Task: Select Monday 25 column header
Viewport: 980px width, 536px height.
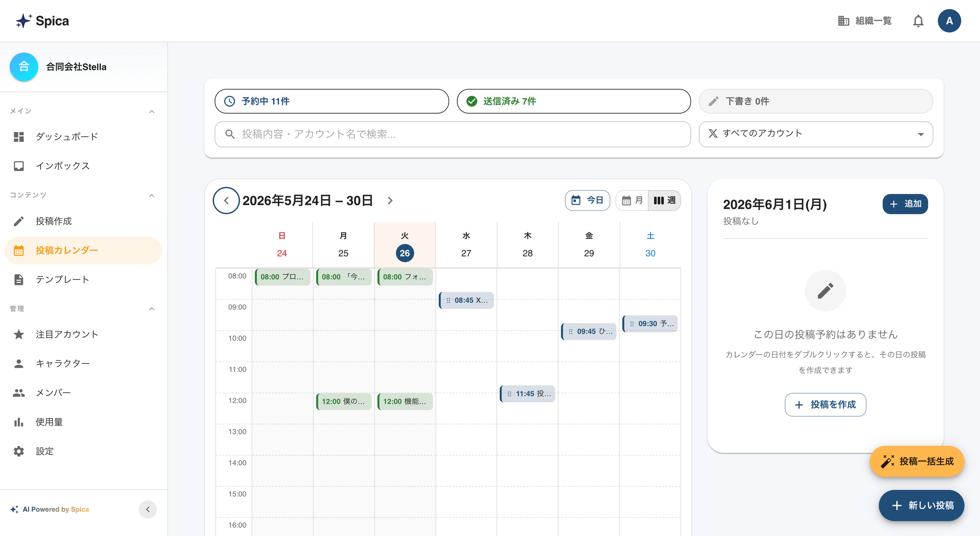Action: [343, 244]
